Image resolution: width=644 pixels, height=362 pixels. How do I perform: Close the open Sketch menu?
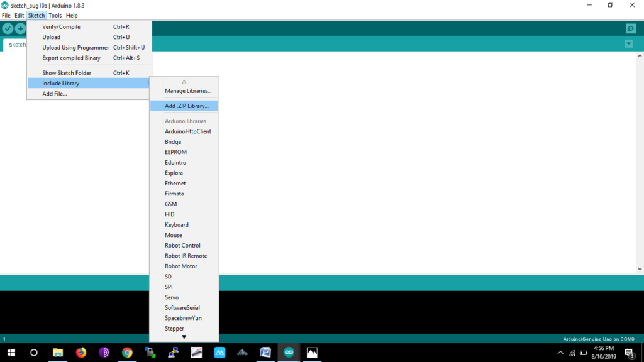pos(36,15)
